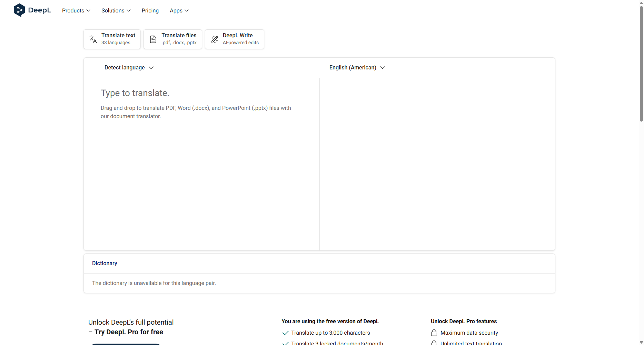Screen dimensions: 644x345
Task: Click 'Translate up to 3,000 characters' text
Action: 330,333
